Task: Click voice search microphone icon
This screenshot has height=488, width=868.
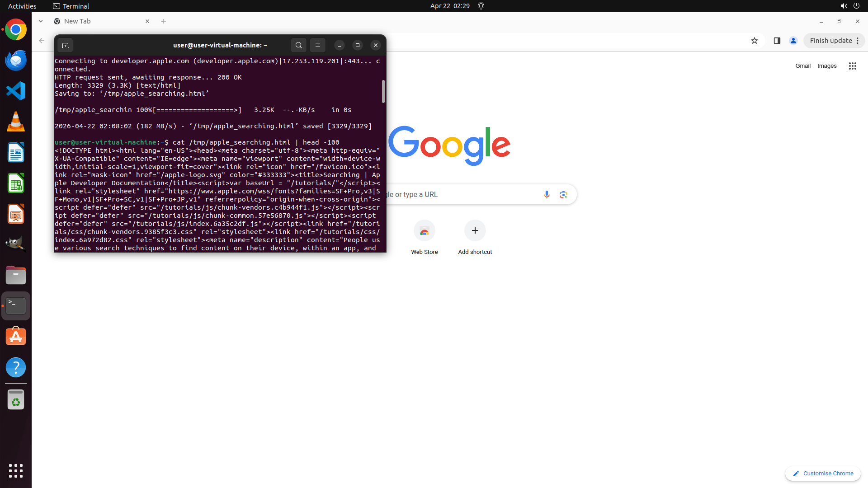Action: (x=547, y=194)
